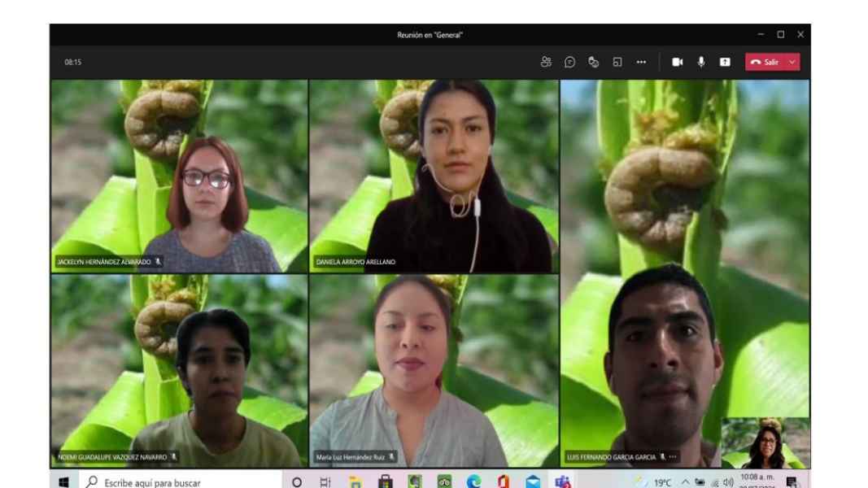Toggle Windows Task View
Viewport: 868px width, 488px height.
(325, 481)
